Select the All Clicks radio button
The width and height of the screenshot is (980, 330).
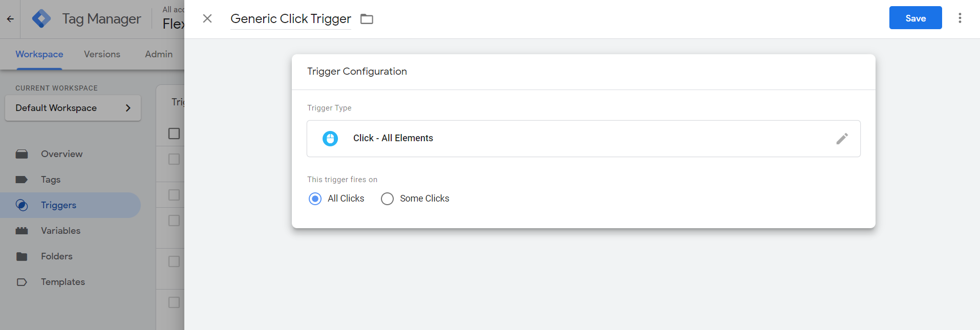tap(315, 199)
